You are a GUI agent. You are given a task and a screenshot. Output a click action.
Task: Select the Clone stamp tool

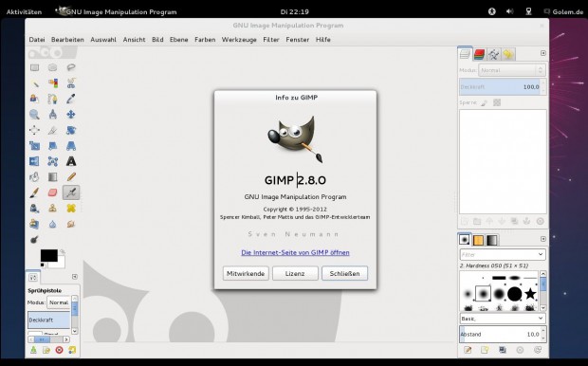pyautogui.click(x=52, y=208)
